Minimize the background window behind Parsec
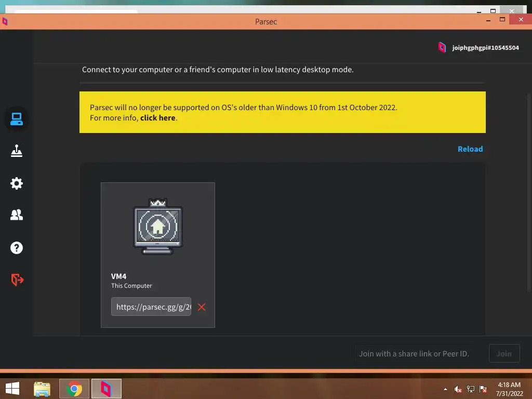The image size is (532, 399). click(479, 11)
